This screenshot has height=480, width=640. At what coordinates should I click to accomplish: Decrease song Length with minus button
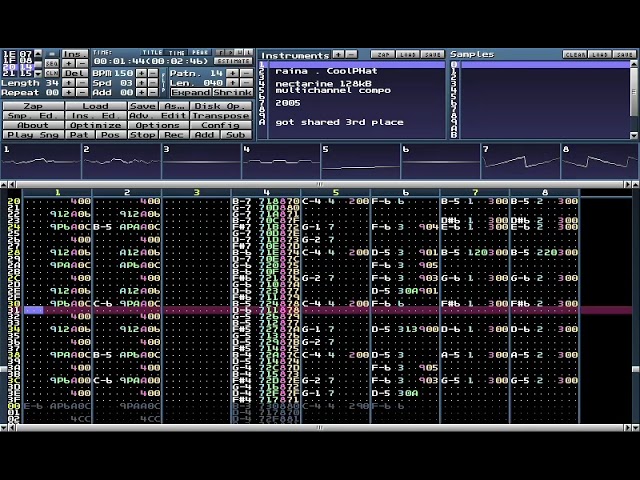pyautogui.click(x=82, y=83)
